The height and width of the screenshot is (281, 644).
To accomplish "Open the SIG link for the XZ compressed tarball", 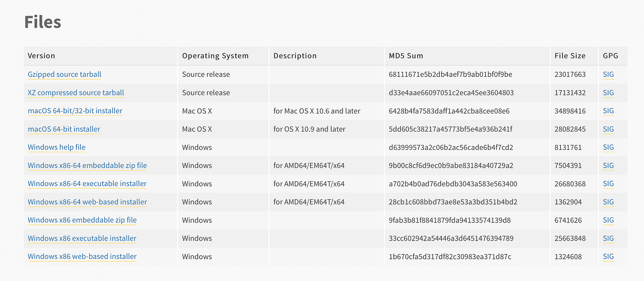I will click(608, 92).
